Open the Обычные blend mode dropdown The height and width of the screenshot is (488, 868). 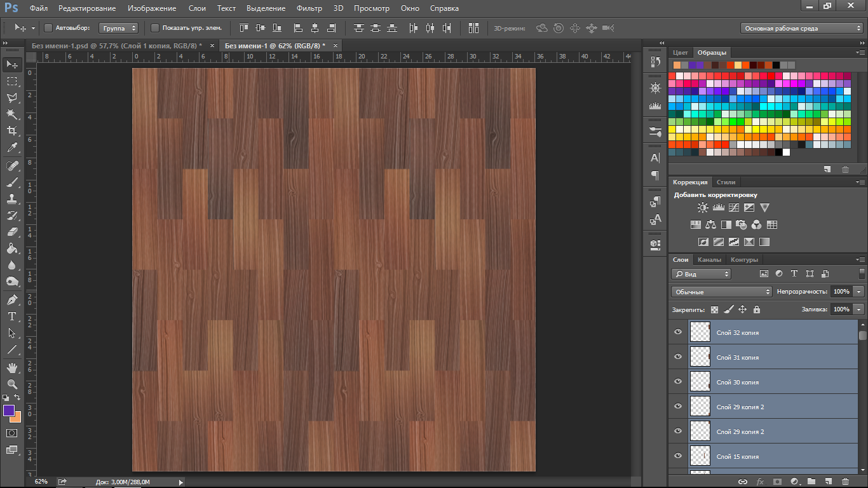(722, 292)
